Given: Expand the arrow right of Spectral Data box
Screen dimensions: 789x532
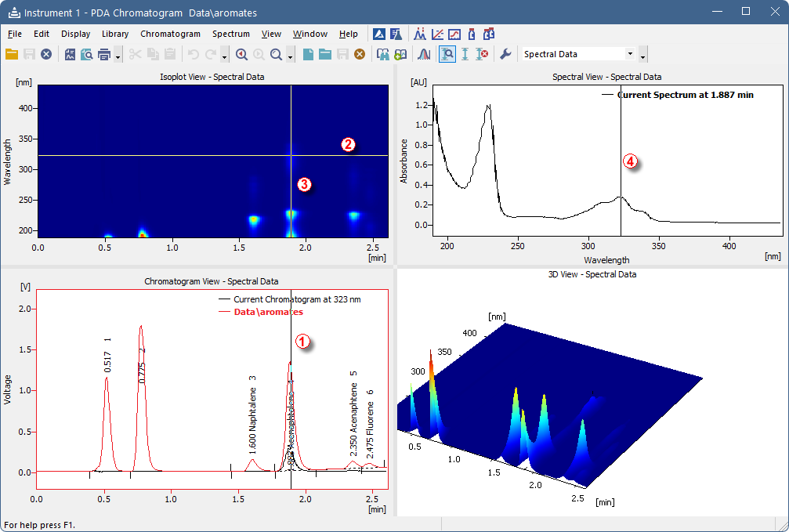Looking at the screenshot, I should [642, 55].
